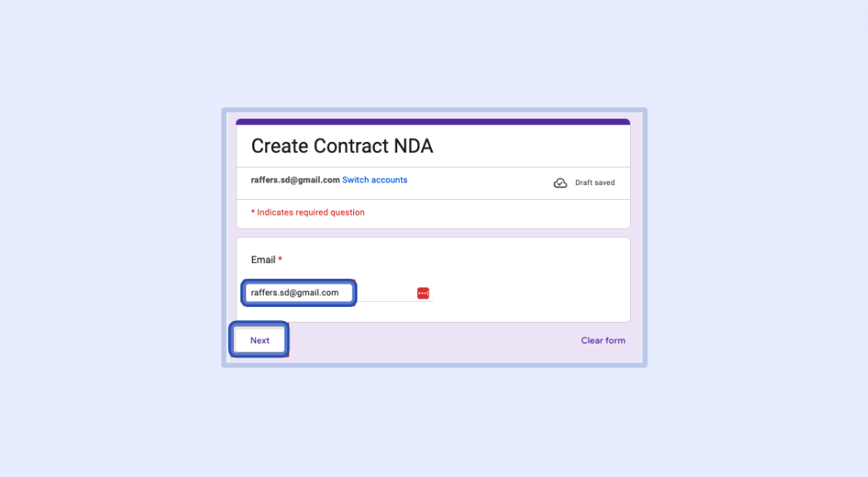Click the bold raffers.sd@gmail.com account text
868x477 pixels.
coord(295,180)
